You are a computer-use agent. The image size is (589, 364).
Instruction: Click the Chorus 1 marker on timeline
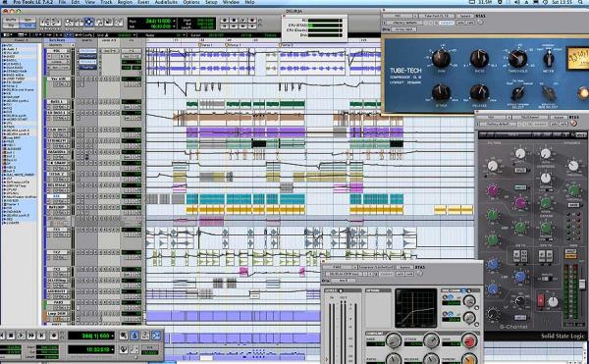point(234,45)
